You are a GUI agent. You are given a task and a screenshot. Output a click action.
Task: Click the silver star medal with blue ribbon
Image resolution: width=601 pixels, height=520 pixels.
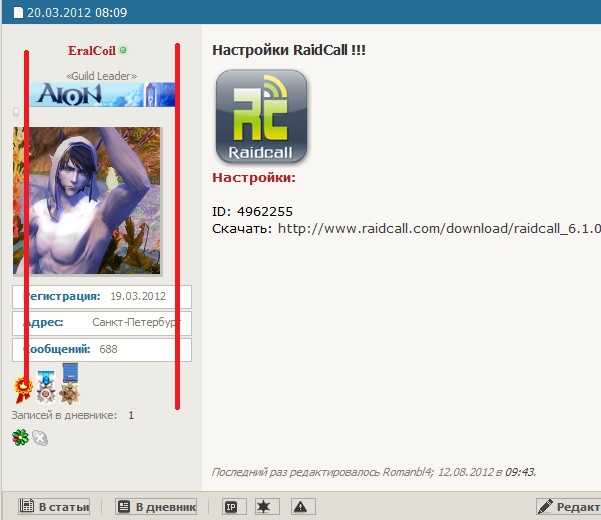46,387
